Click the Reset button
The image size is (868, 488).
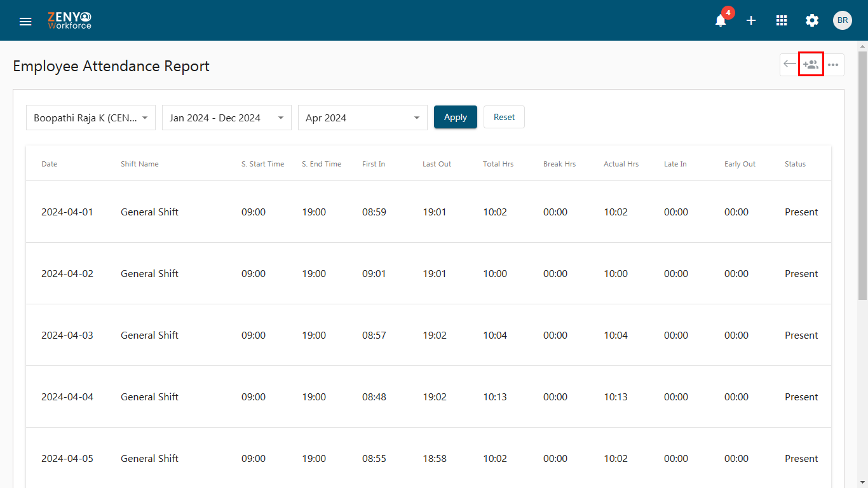[x=505, y=117]
